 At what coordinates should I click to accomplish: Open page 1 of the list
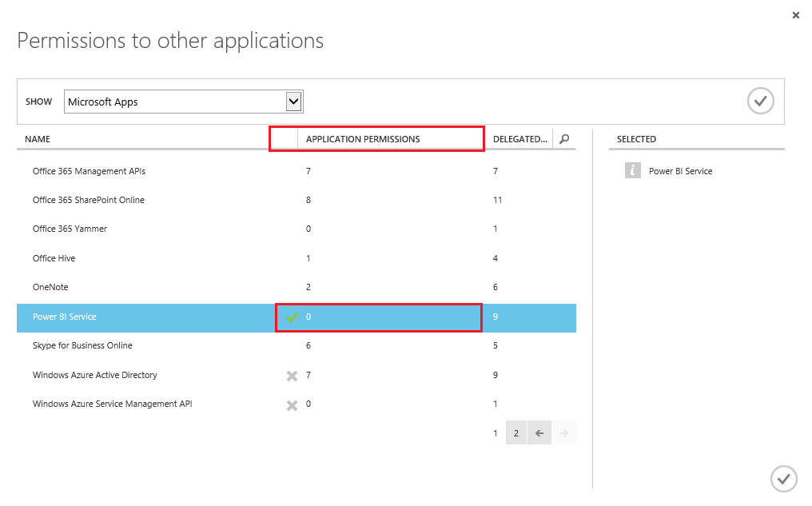point(495,433)
